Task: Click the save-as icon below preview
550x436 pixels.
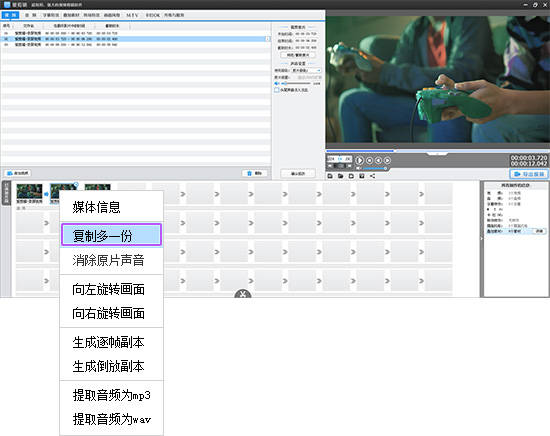Action: click(x=362, y=176)
